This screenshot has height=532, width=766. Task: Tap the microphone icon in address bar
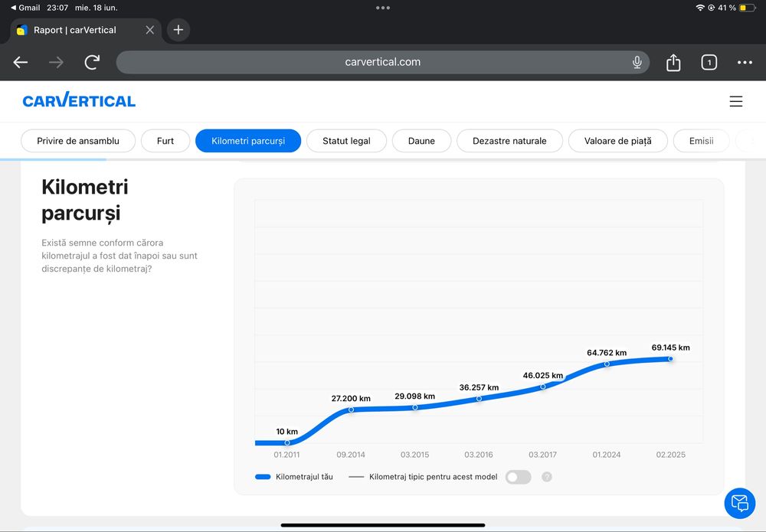pyautogui.click(x=637, y=63)
